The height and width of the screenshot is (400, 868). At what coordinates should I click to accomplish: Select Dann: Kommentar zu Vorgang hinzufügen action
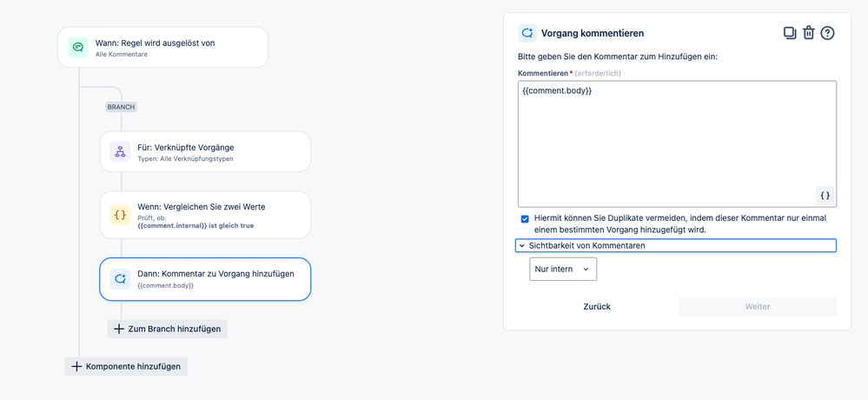[x=205, y=279]
